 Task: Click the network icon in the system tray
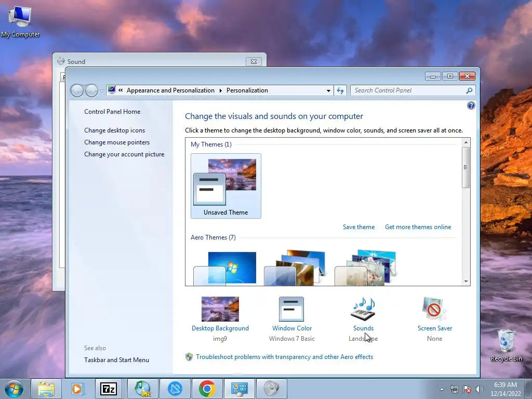coord(454,389)
